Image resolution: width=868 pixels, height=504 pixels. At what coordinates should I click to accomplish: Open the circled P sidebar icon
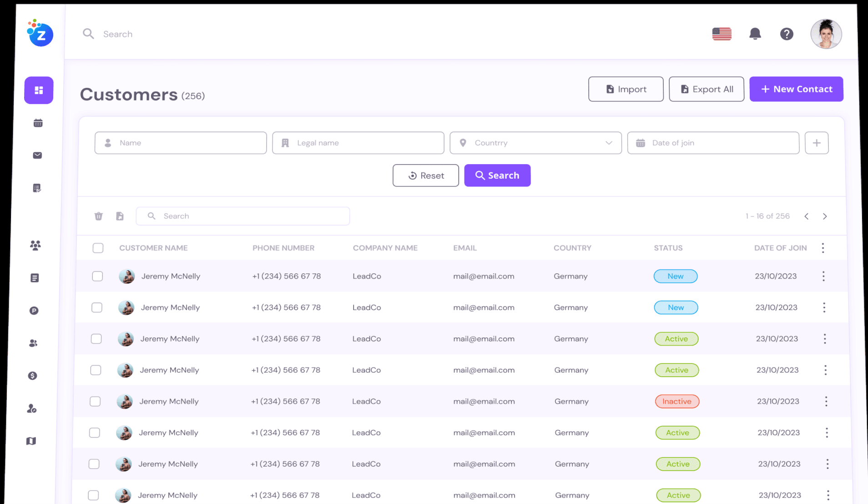pyautogui.click(x=34, y=311)
